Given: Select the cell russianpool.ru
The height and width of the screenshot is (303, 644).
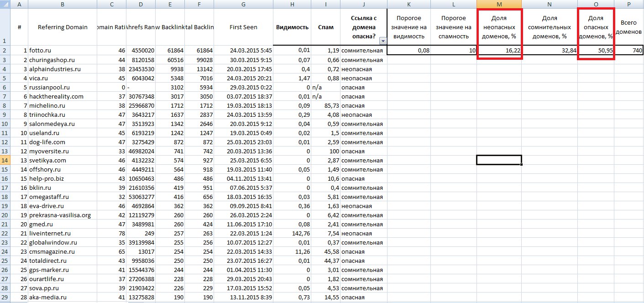Looking at the screenshot, I should click(62, 87).
